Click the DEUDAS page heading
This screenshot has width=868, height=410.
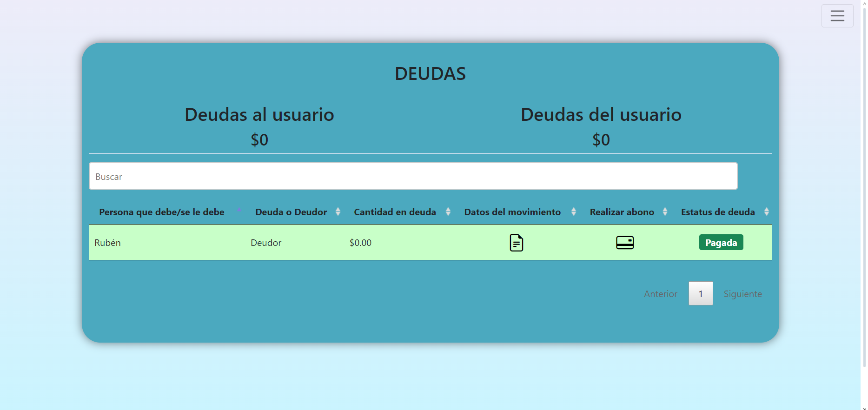point(430,73)
